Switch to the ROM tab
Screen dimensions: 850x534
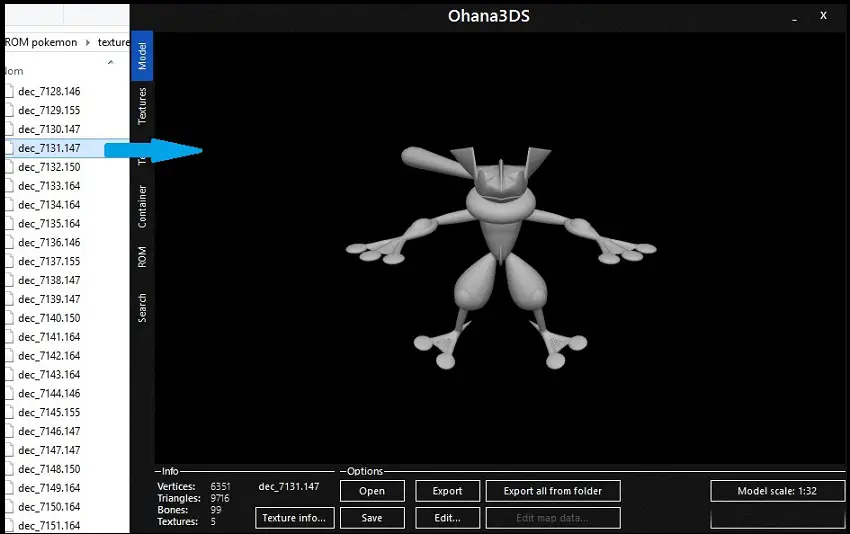point(142,257)
